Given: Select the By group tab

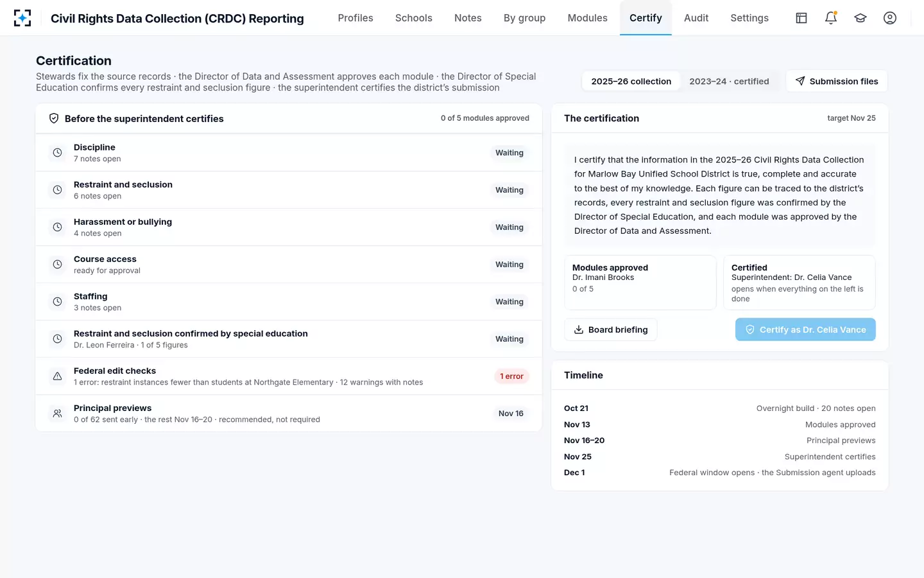Looking at the screenshot, I should (524, 18).
